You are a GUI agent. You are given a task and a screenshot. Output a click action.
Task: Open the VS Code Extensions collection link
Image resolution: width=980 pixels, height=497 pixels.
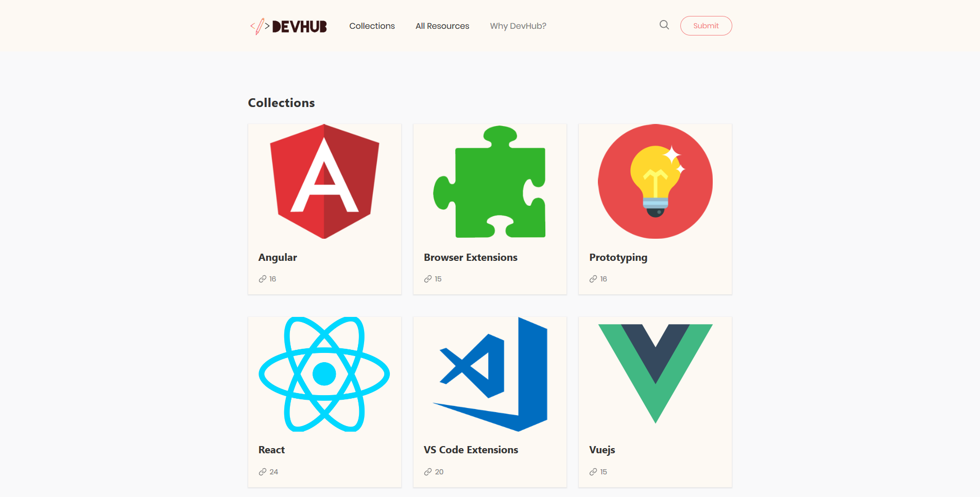470,449
